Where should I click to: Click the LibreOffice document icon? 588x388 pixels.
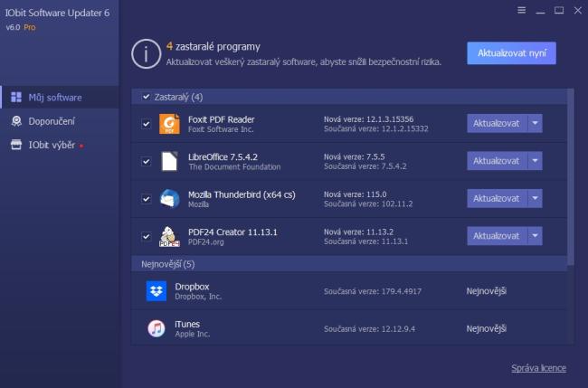[x=169, y=161]
